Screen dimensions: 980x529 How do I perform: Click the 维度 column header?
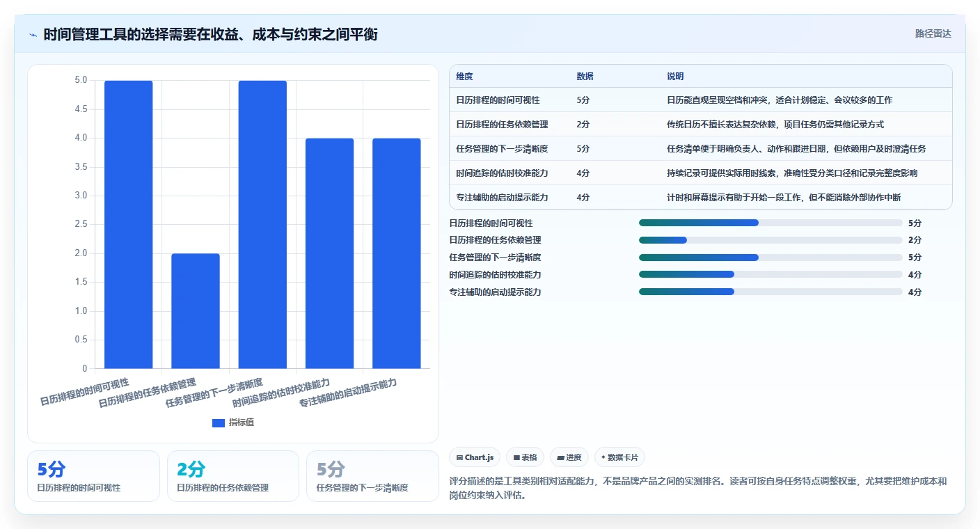click(464, 77)
